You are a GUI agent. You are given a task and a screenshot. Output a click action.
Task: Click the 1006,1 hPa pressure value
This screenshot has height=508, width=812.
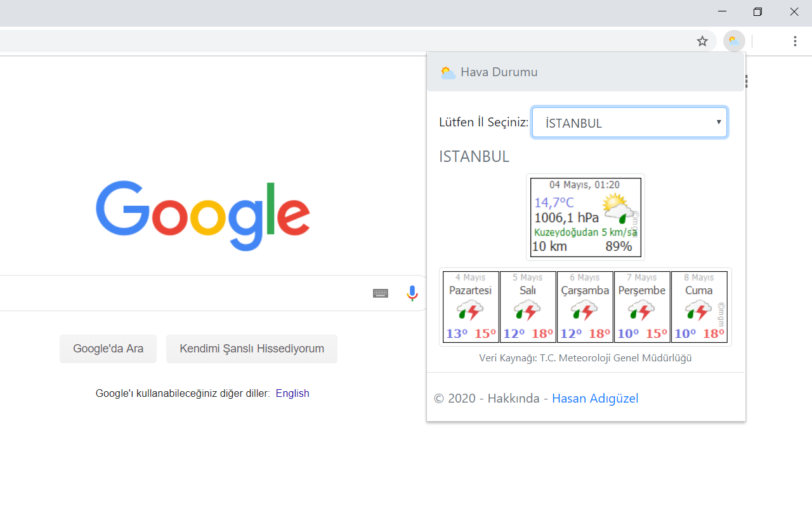[566, 218]
